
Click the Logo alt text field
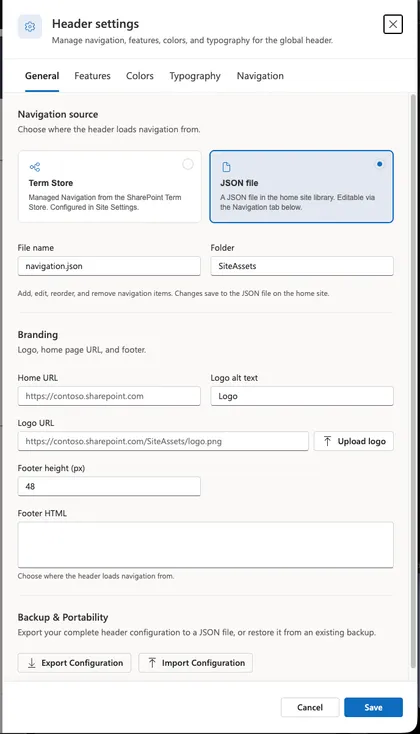point(302,396)
